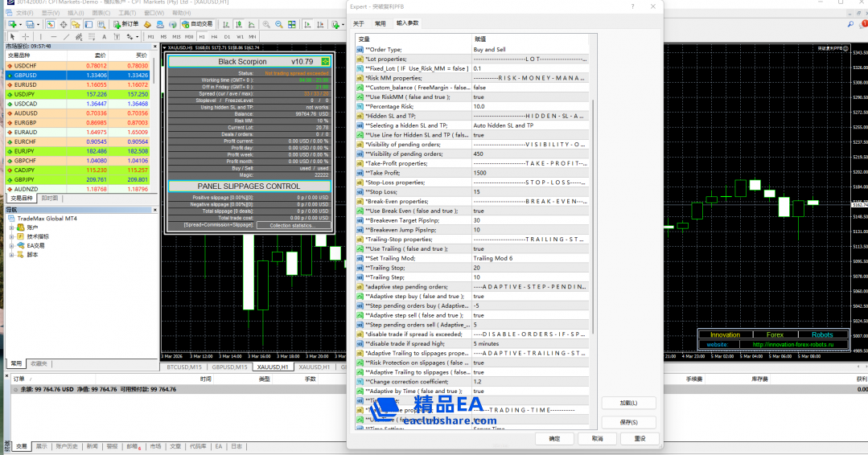Expand the 账户 accounts tree node
This screenshot has height=455, width=868.
point(12,227)
